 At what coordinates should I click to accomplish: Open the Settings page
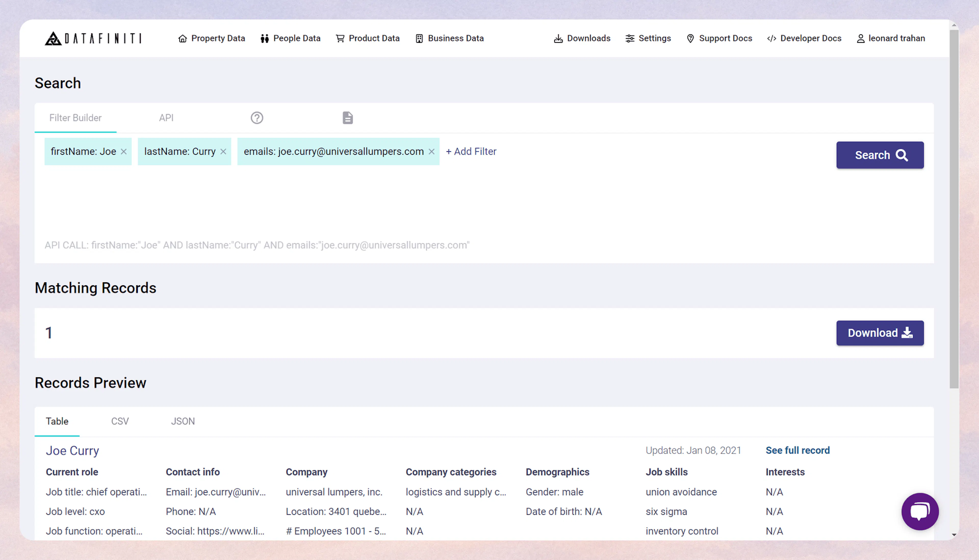(x=648, y=38)
